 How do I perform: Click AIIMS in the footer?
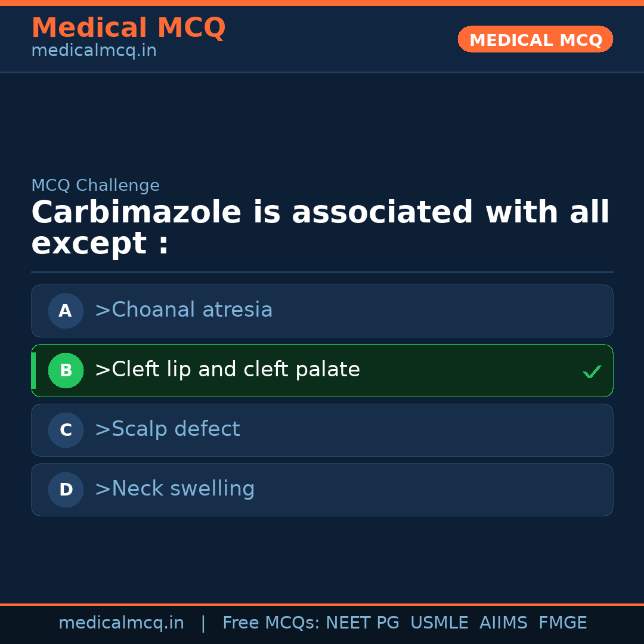click(x=503, y=623)
